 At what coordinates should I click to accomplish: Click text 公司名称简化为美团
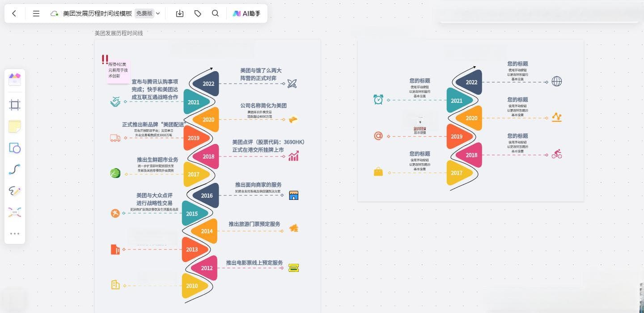click(x=263, y=106)
